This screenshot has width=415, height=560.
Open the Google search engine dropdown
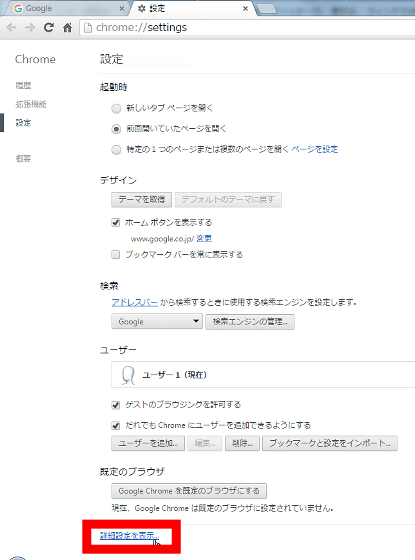pos(157,321)
